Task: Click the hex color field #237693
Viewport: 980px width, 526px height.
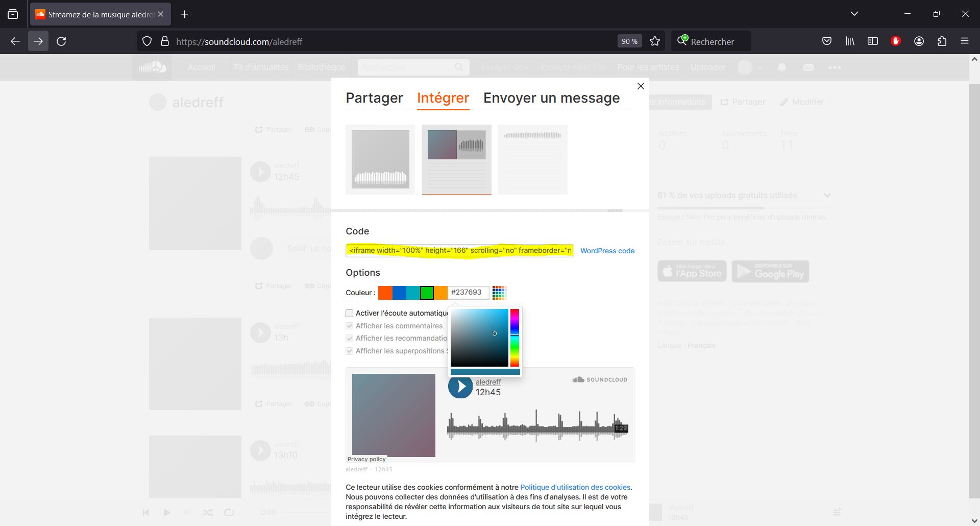Action: tap(468, 293)
